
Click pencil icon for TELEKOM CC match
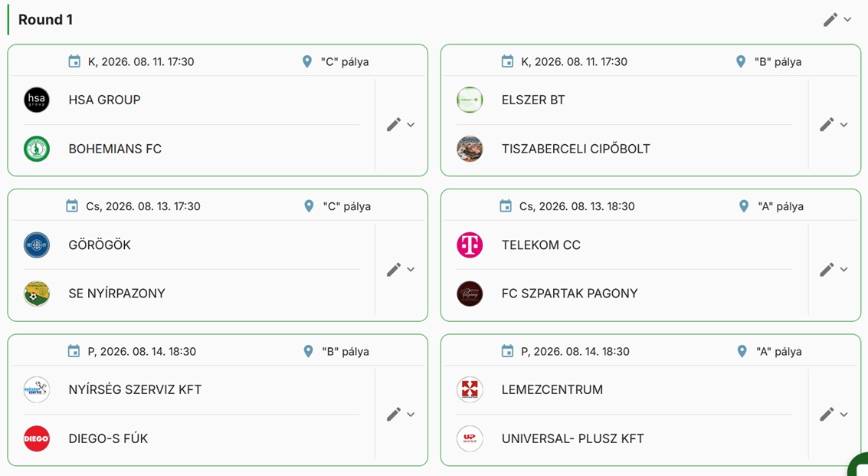click(827, 270)
